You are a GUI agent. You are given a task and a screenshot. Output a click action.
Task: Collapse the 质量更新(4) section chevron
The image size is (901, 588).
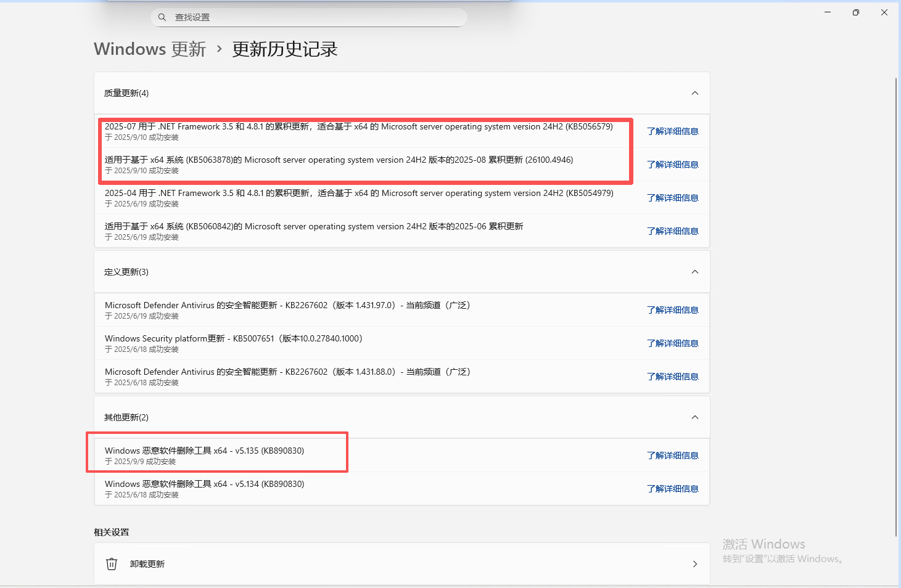click(x=694, y=93)
